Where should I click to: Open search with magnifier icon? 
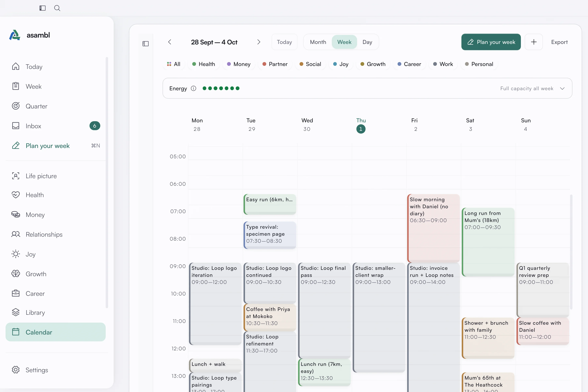[57, 8]
